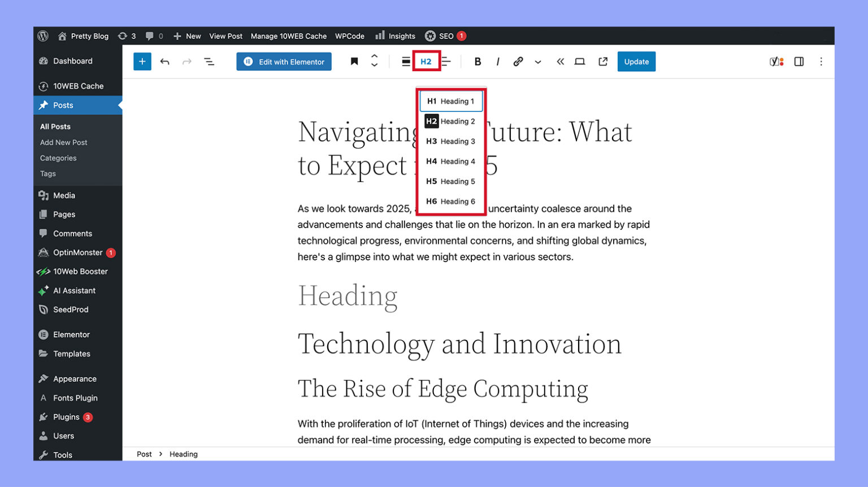The height and width of the screenshot is (487, 868).
Task: Click Edit with Elementor
Action: (284, 62)
